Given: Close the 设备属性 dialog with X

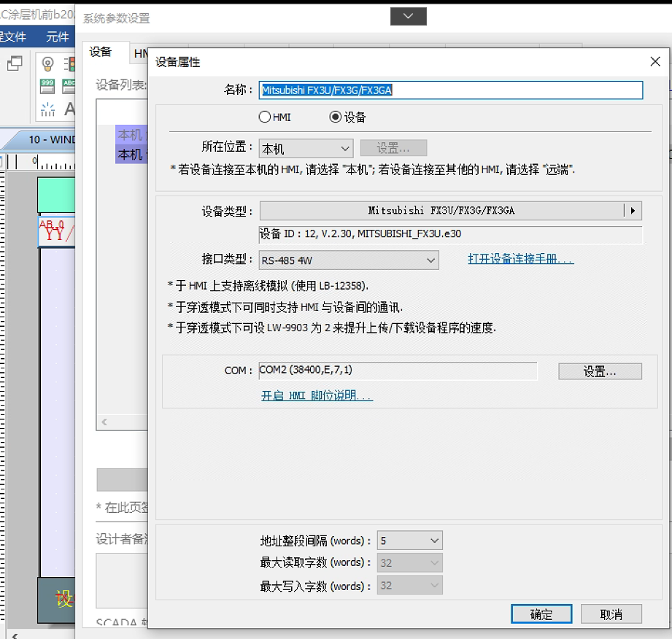Looking at the screenshot, I should [654, 62].
